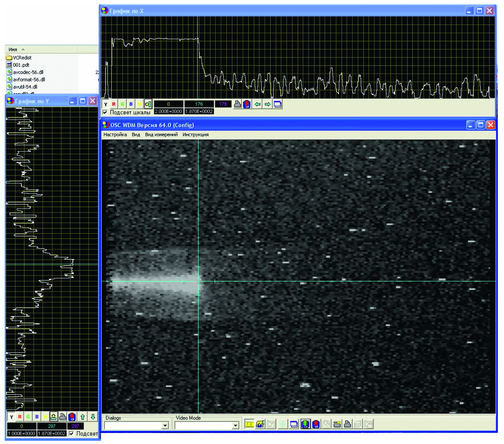Click the Имя column header sort arrow

click(x=23, y=49)
